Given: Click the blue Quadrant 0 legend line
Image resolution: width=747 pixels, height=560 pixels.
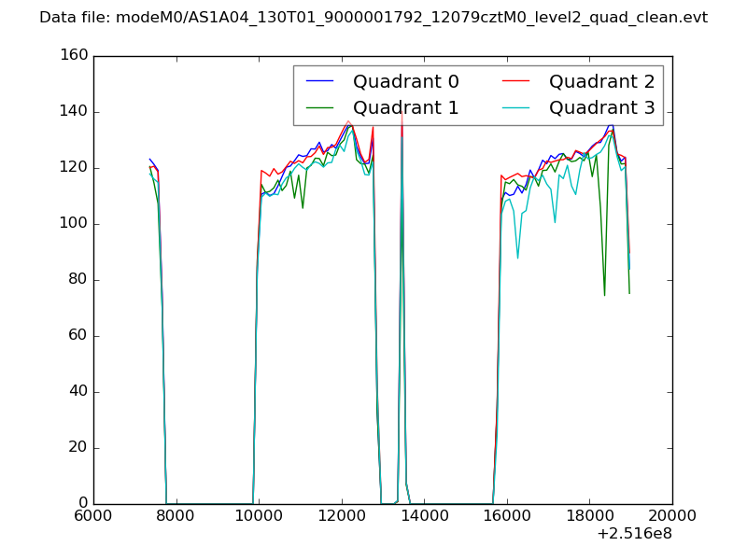Looking at the screenshot, I should click(x=320, y=81).
